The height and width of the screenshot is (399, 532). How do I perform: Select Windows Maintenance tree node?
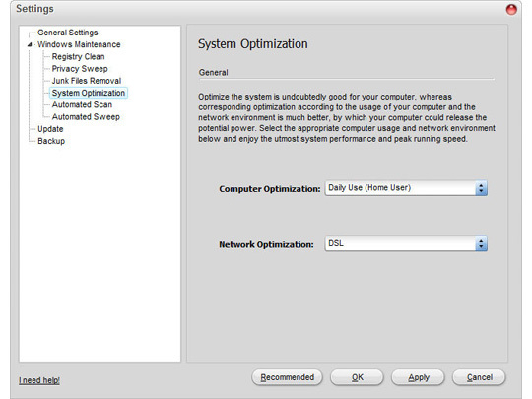click(x=79, y=44)
